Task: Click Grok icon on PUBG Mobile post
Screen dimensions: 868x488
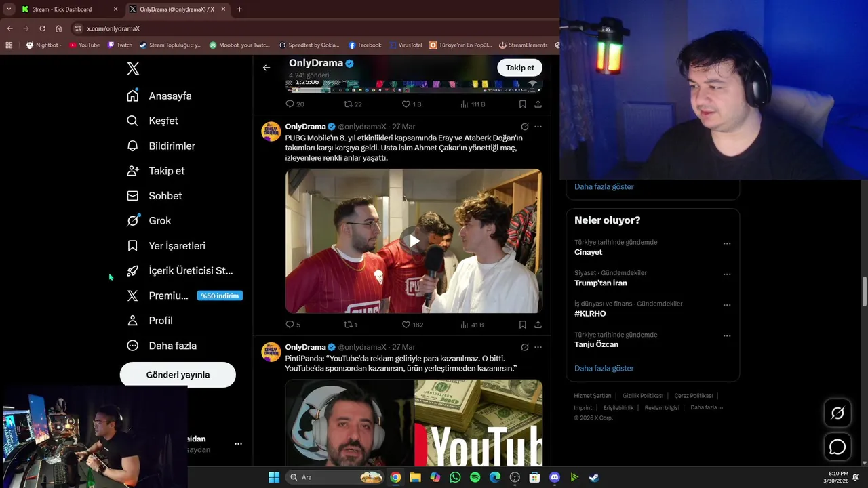Action: [x=524, y=127]
